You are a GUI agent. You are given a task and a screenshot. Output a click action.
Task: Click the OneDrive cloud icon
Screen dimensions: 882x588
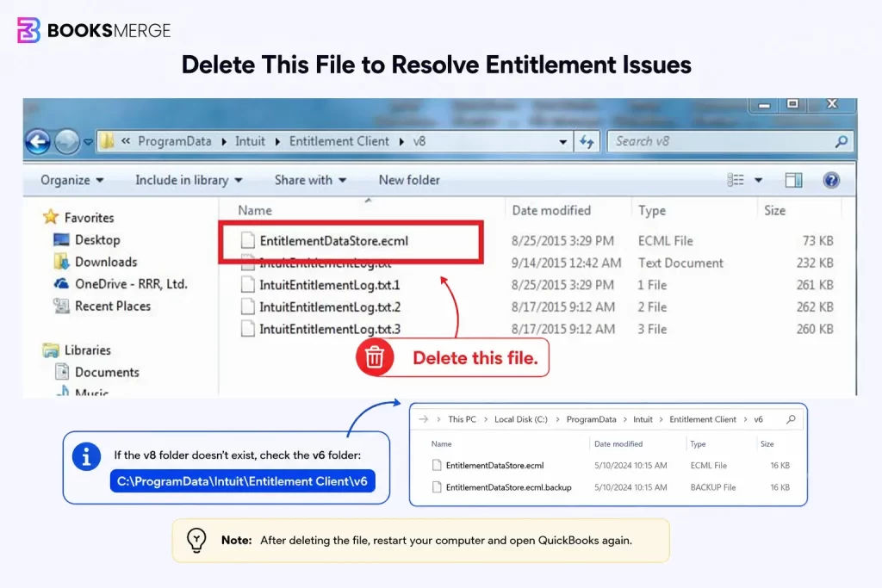click(x=61, y=283)
